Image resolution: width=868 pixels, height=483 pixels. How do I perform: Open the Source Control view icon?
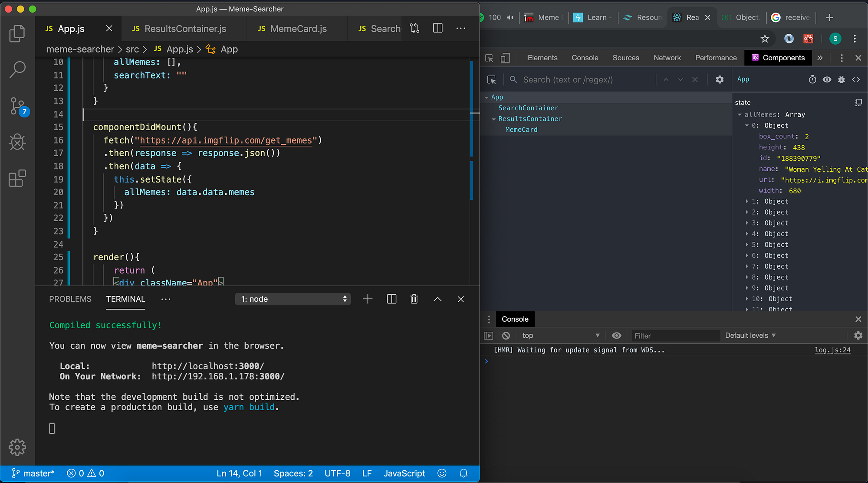pos(17,106)
